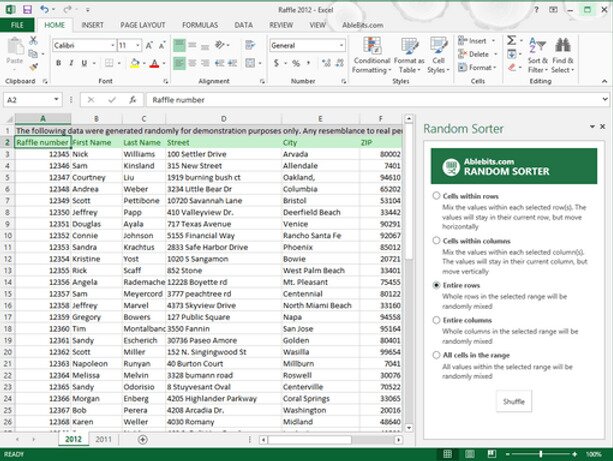Viewport: 613px width, 461px height.
Task: Select the Cells within rows option
Action: coord(436,196)
